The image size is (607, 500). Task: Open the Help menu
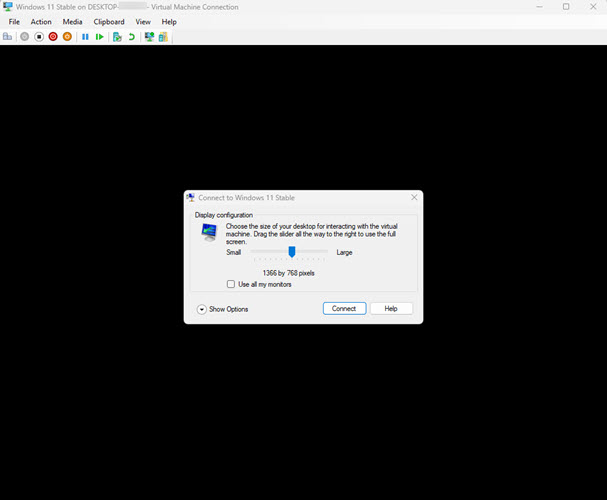(x=169, y=22)
